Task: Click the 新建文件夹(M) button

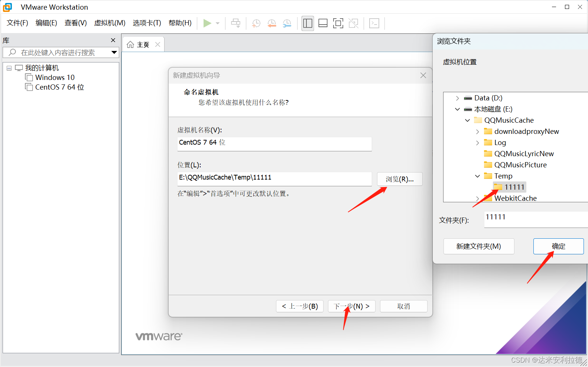Action: [x=479, y=246]
